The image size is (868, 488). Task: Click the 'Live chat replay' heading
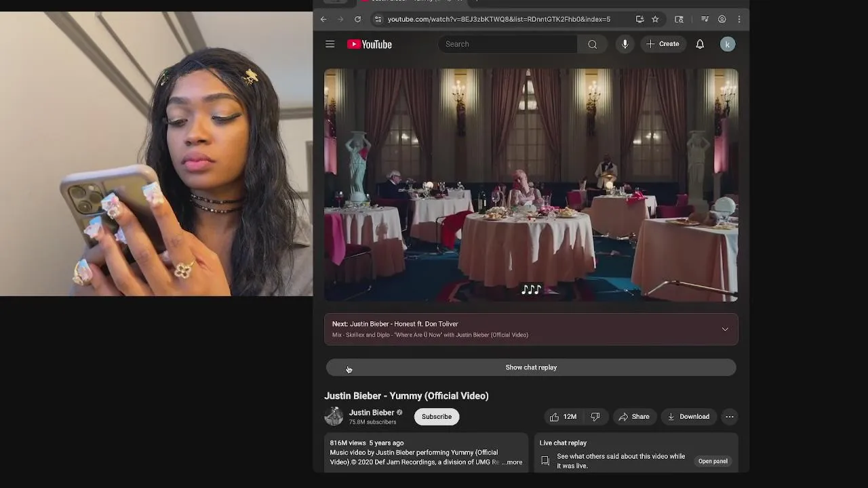coord(563,443)
